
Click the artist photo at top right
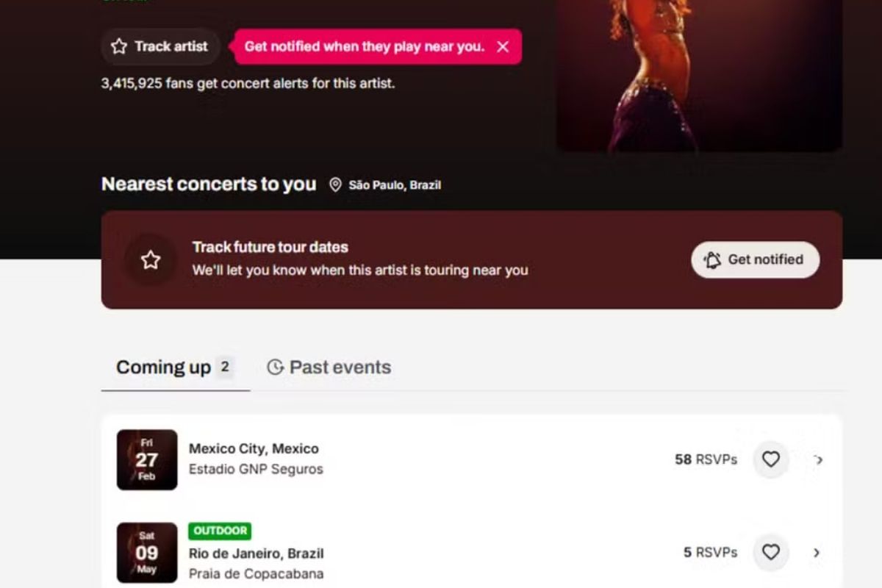[x=699, y=73]
